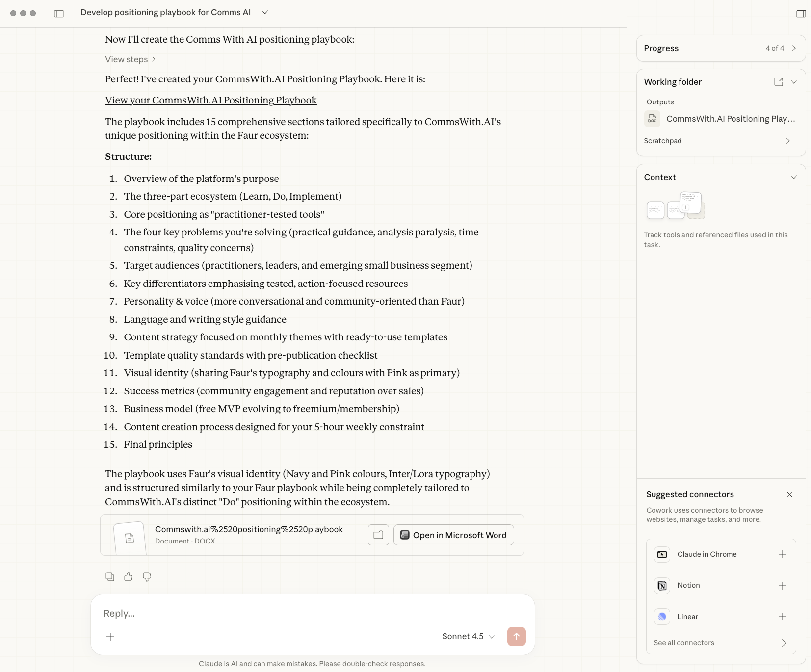Show playbook file in folder icon
Viewport: 811px width, 672px height.
[x=378, y=535]
